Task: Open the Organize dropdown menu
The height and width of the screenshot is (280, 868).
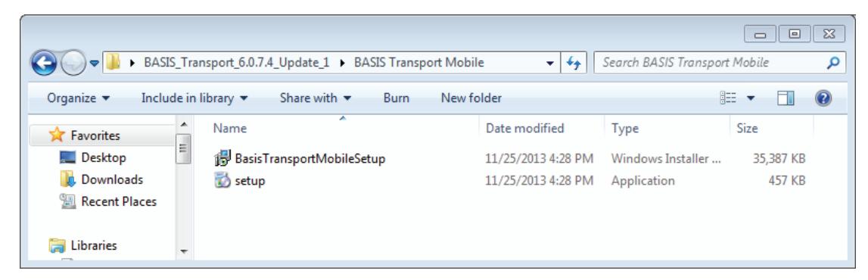Action: pos(78,98)
